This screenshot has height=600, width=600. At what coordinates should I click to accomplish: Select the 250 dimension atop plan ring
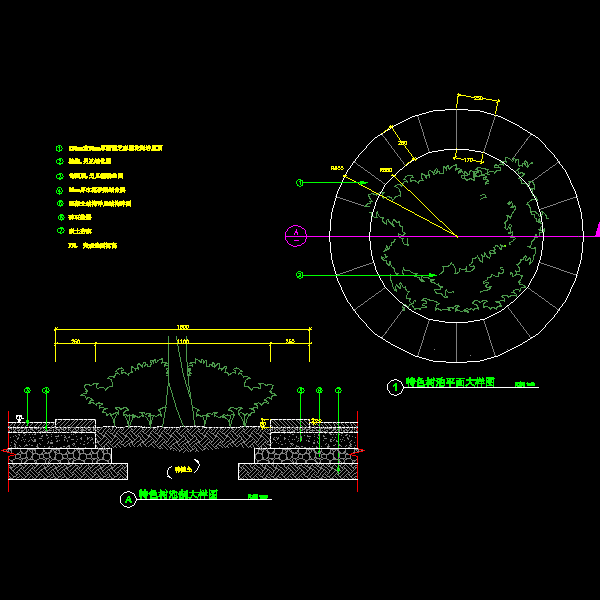(x=478, y=98)
